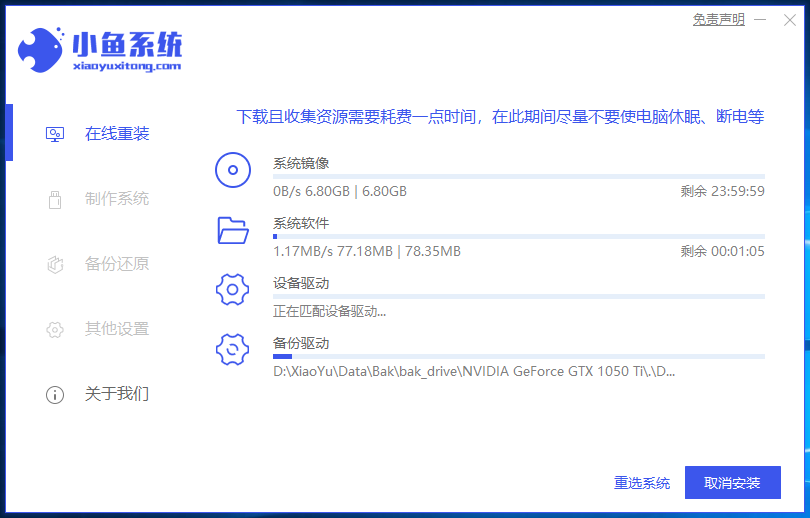
Task: Click 重选系统 to reselect system
Action: pyautogui.click(x=642, y=483)
